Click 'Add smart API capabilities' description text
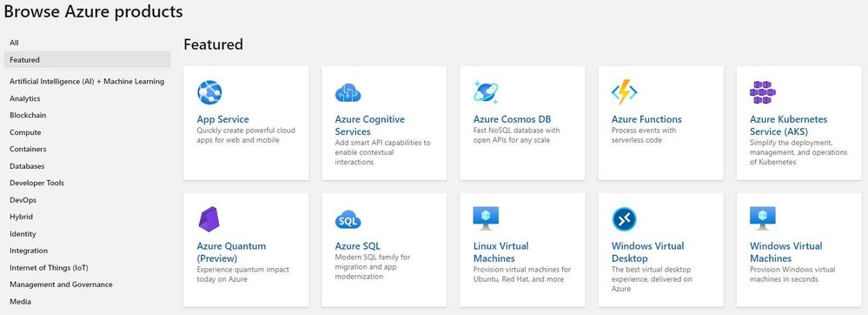The width and height of the screenshot is (868, 315). [382, 152]
